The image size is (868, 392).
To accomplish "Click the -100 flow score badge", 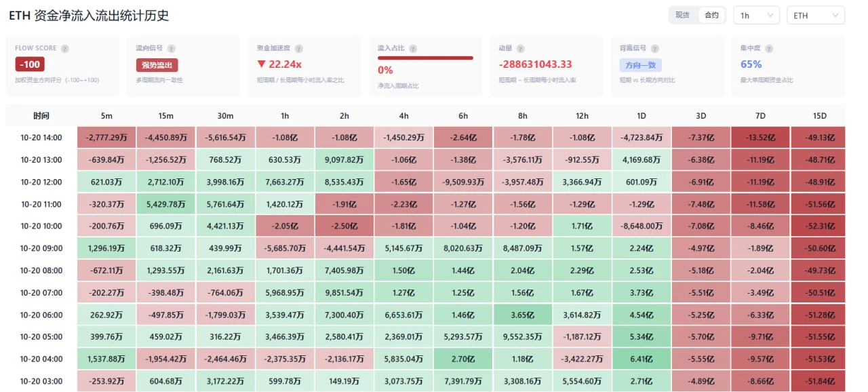I will (x=30, y=64).
